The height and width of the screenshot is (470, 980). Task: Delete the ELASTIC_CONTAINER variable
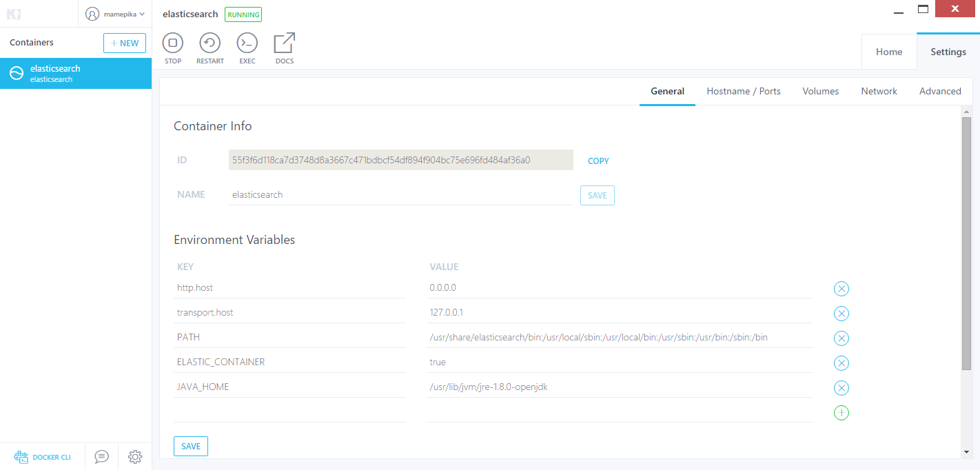[x=841, y=363]
